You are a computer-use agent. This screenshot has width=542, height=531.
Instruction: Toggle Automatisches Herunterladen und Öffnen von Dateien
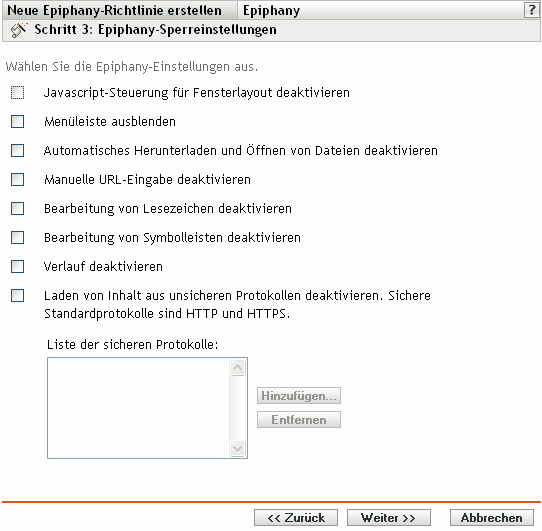[x=17, y=151]
